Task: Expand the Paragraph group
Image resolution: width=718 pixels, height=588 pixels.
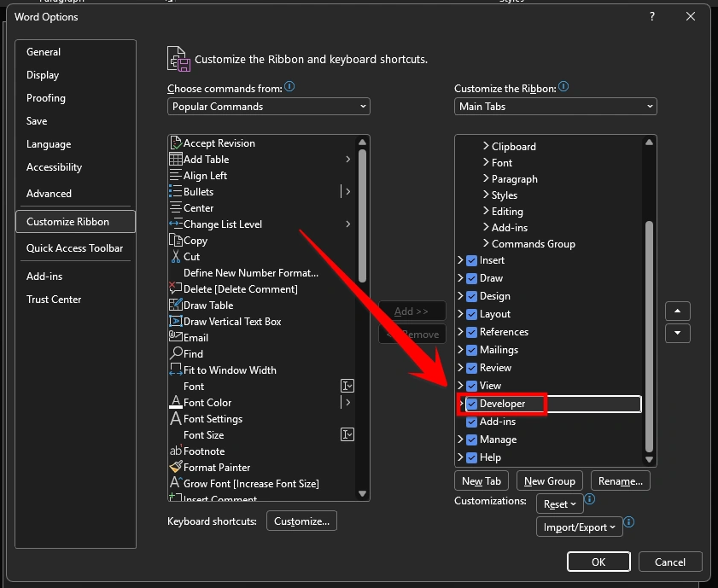Action: click(x=486, y=178)
